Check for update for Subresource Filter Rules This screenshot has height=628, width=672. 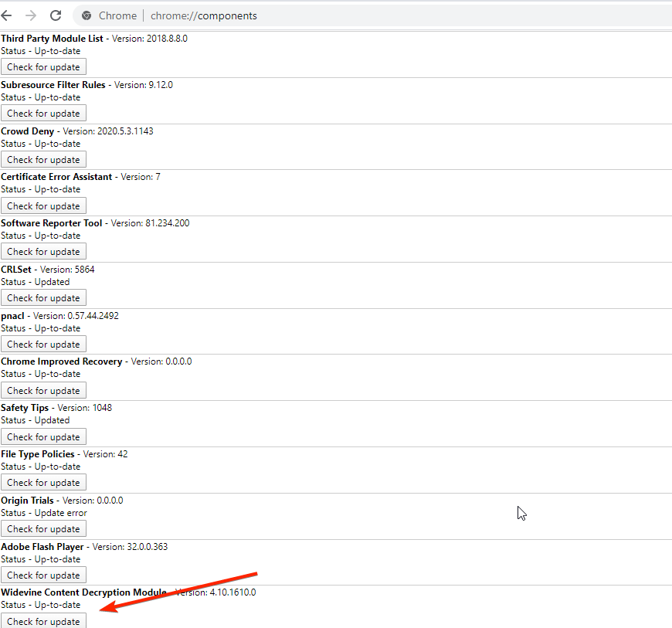pyautogui.click(x=43, y=114)
